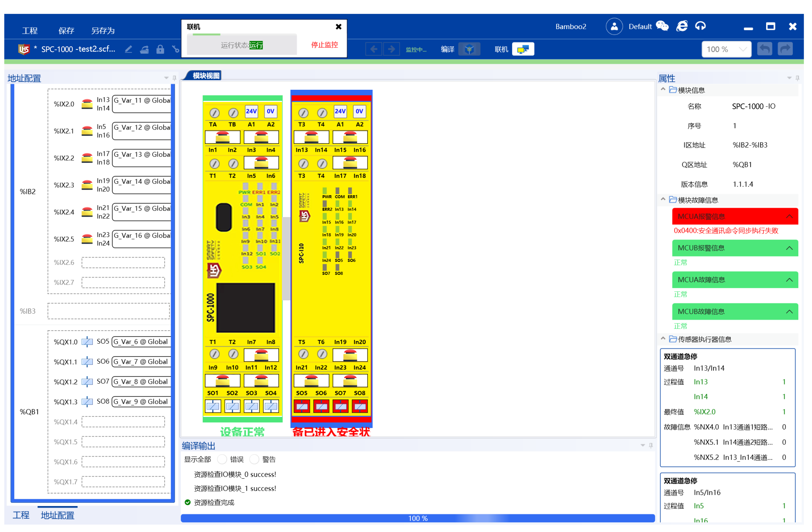Viewport: 812px width, 532px height.
Task: Switch to the 模块视图 tab
Action: point(207,76)
